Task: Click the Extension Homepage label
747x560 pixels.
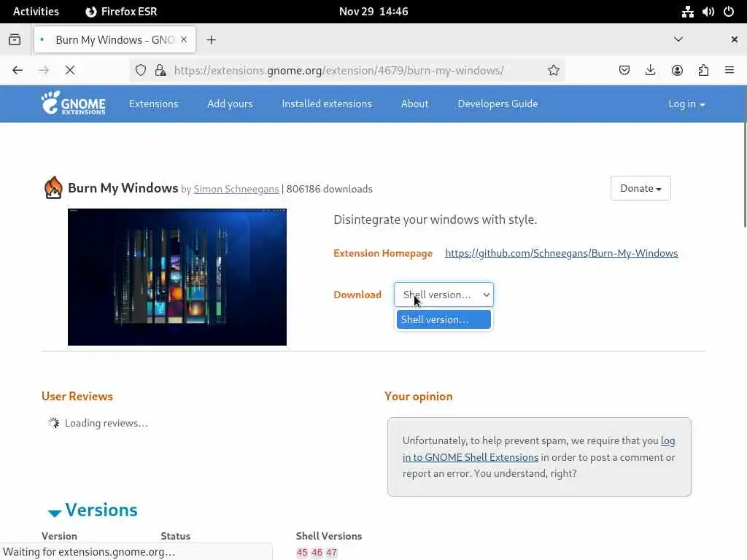Action: pyautogui.click(x=383, y=253)
